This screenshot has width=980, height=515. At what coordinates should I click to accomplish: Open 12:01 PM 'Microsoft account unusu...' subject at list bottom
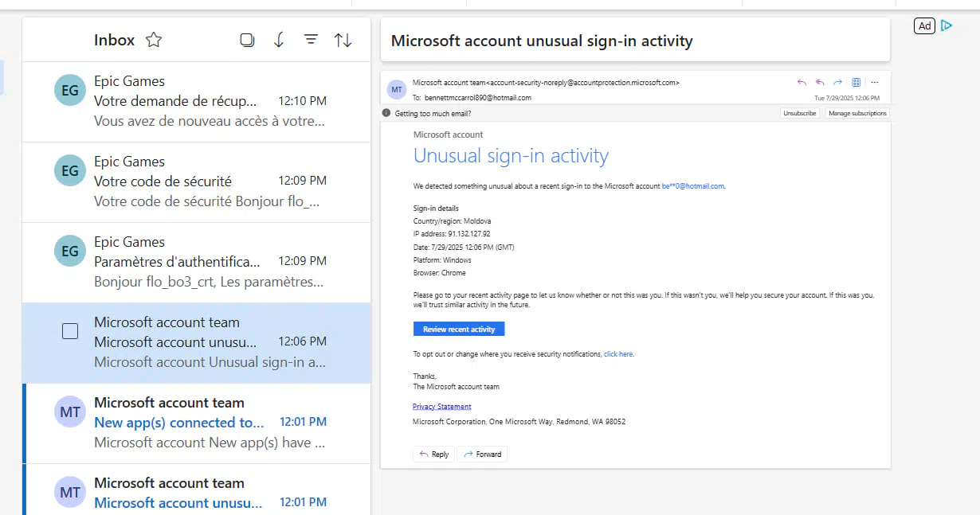[x=178, y=503]
